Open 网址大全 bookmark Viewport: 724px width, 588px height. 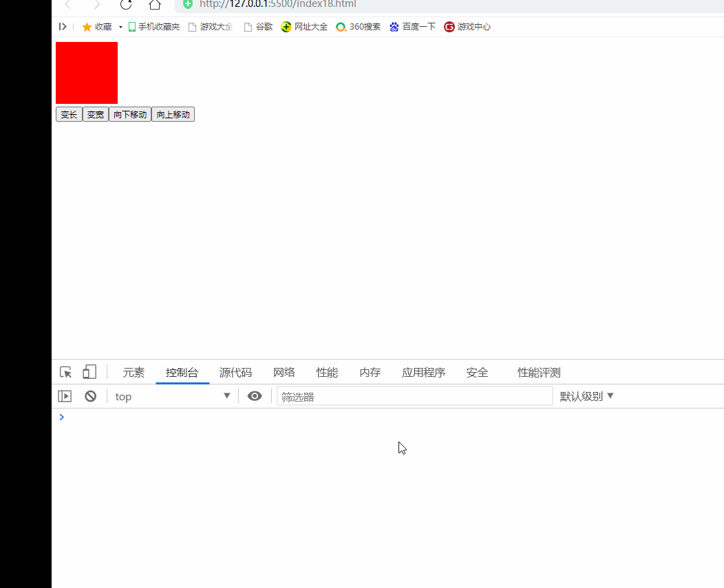click(x=304, y=27)
